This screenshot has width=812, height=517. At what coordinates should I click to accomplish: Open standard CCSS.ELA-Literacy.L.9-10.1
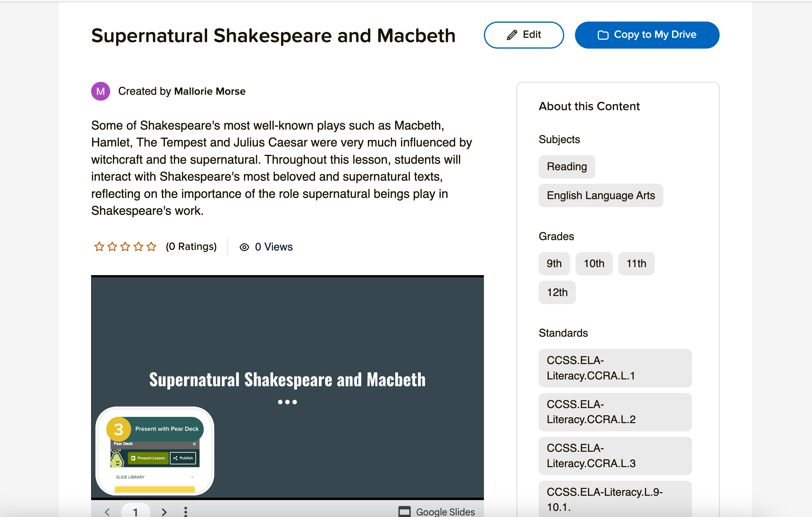[615, 499]
